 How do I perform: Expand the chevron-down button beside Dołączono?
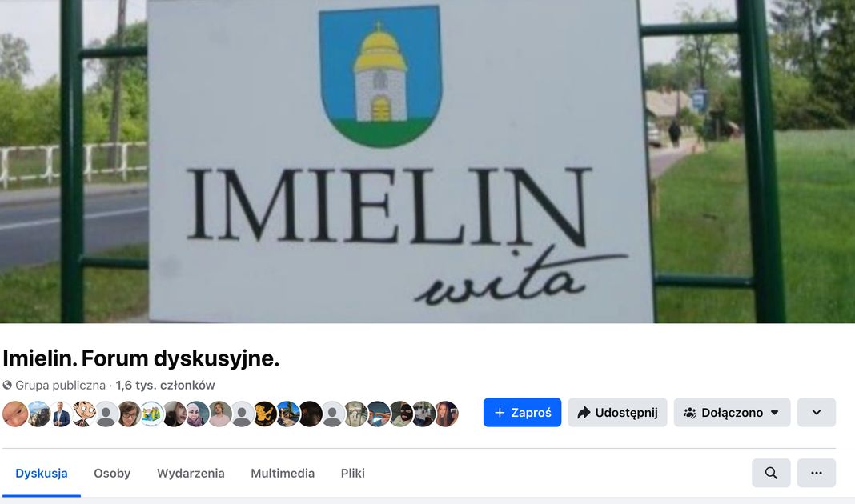pos(817,413)
